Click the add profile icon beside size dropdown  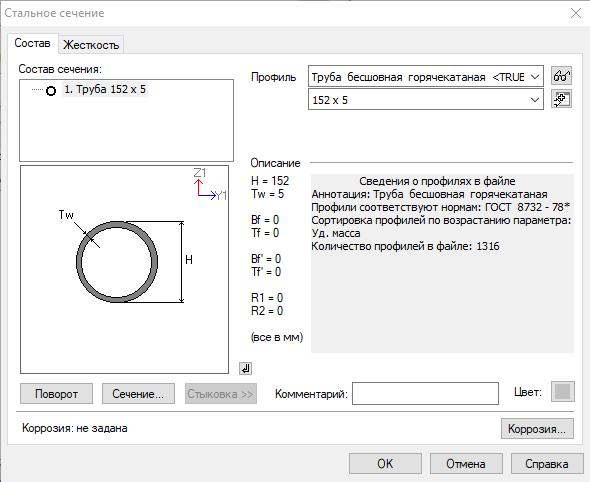pyautogui.click(x=561, y=99)
